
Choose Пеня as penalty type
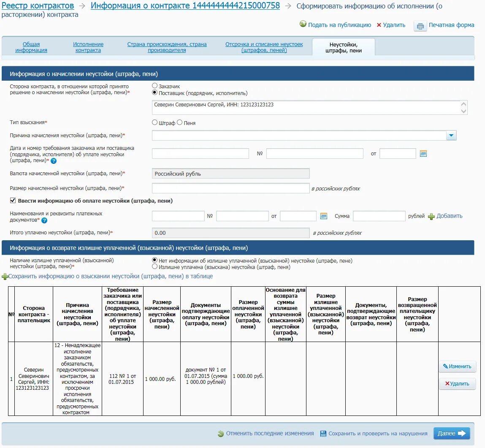click(180, 122)
